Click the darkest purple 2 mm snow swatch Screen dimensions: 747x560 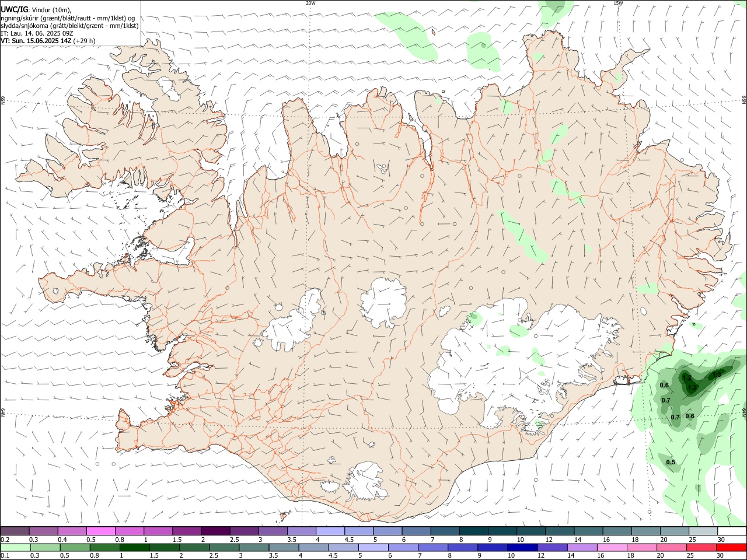coord(215,531)
